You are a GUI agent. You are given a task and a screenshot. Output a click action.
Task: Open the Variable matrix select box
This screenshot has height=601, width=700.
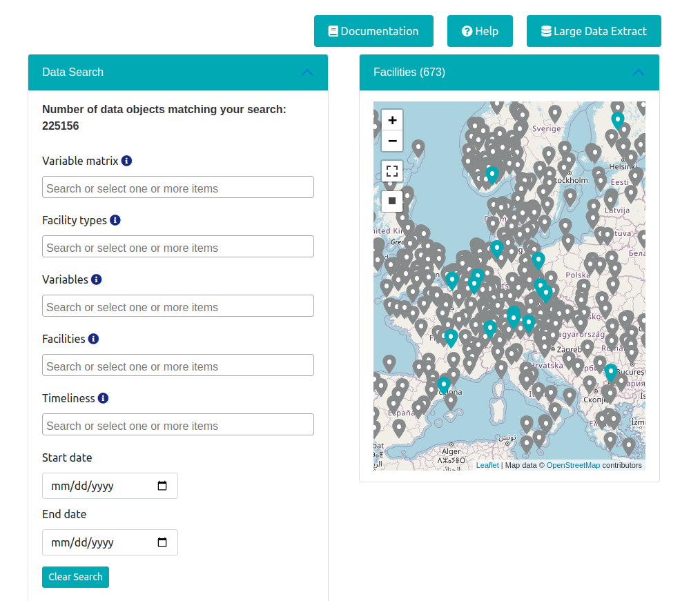pyautogui.click(x=178, y=188)
